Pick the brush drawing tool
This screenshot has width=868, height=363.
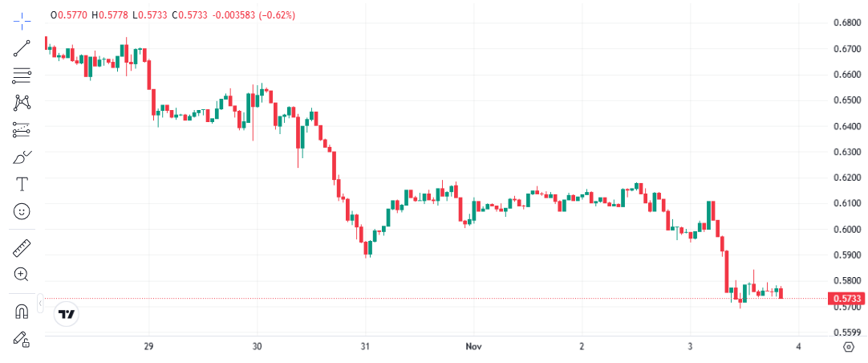(x=22, y=157)
